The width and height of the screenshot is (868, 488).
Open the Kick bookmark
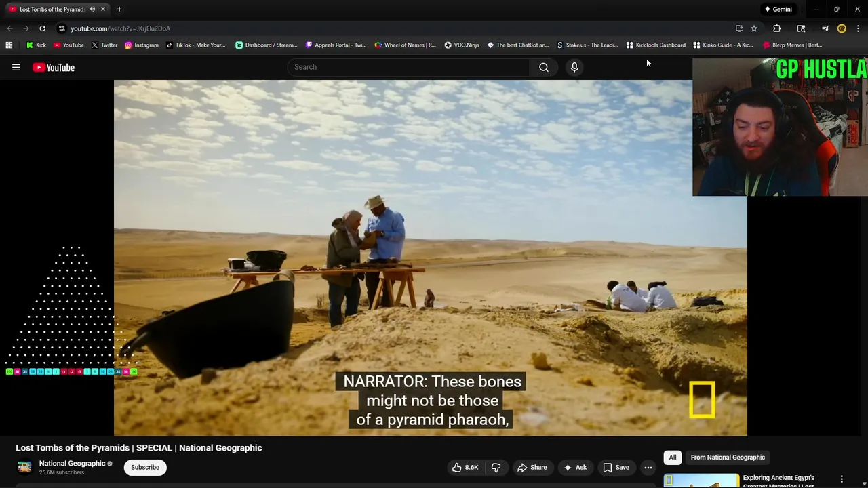pyautogui.click(x=36, y=45)
